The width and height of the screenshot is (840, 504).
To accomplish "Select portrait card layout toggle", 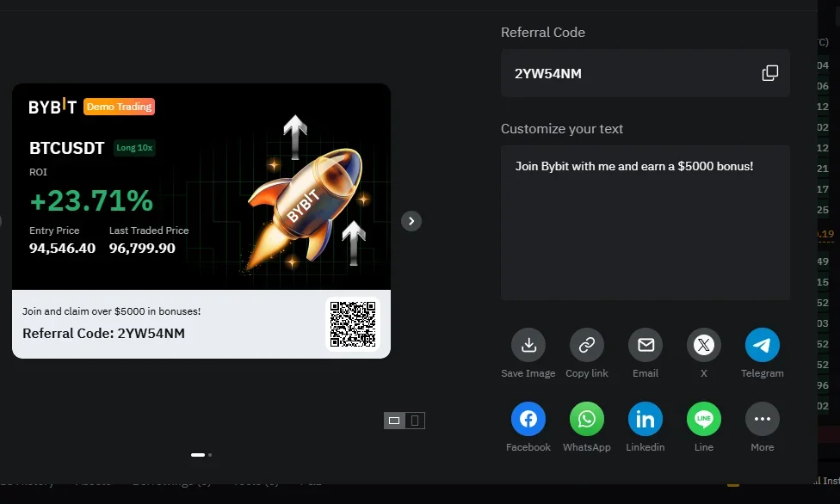I will (415, 421).
